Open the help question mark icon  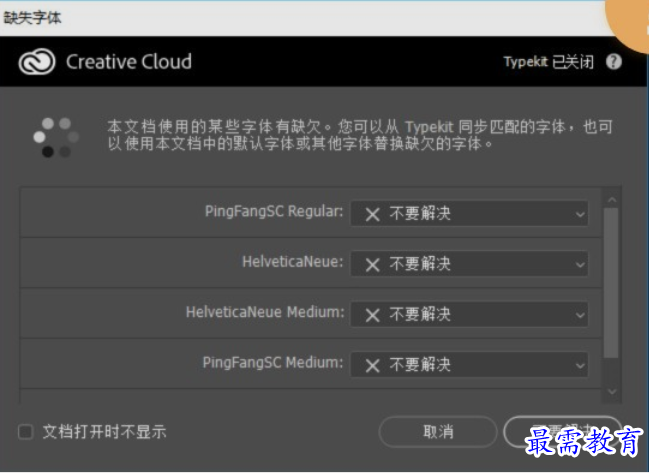[614, 62]
